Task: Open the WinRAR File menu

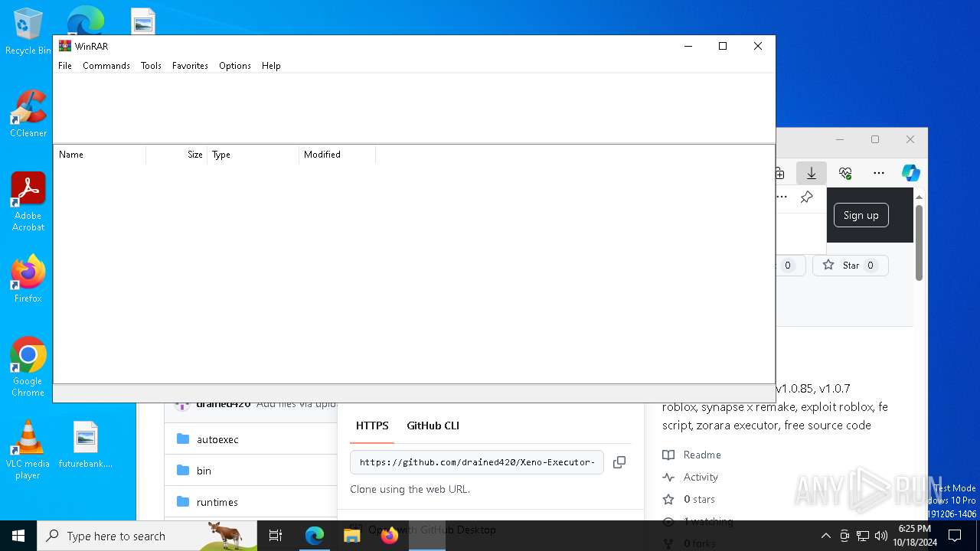Action: (65, 66)
